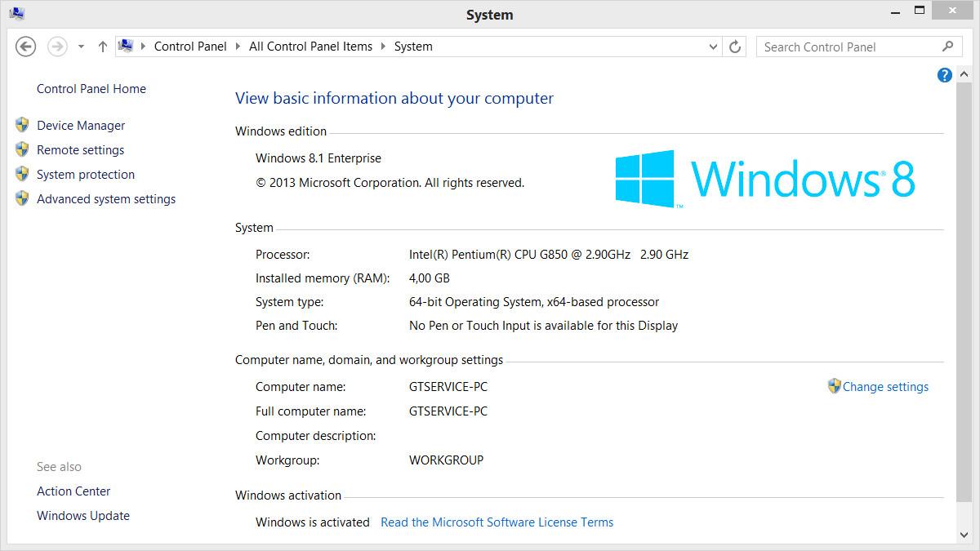
Task: Open Advanced system settings
Action: point(106,199)
